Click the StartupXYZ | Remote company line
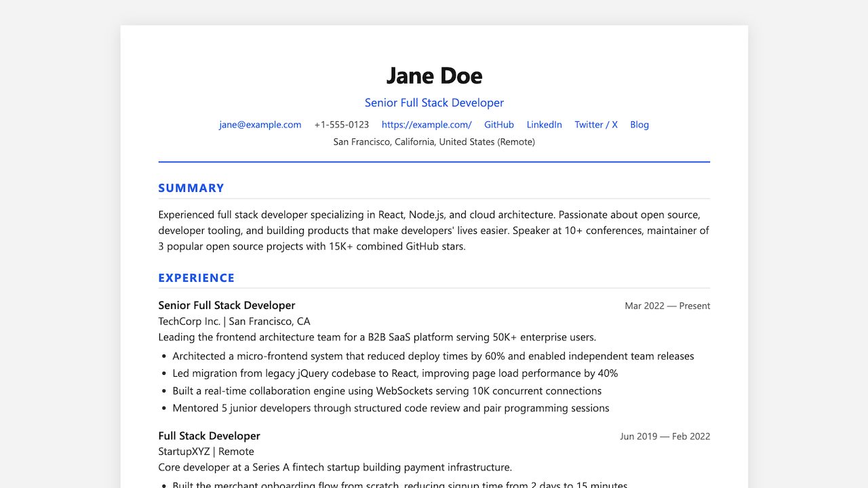 point(206,451)
